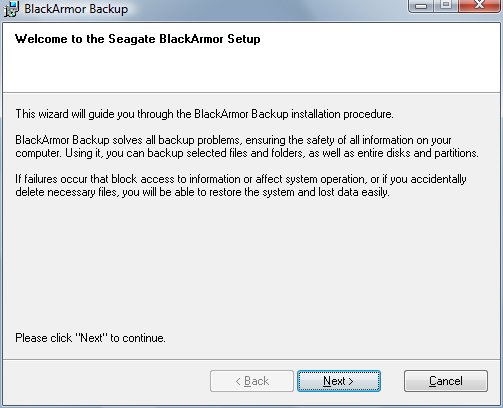Click the 'computer. Using it, you can backup' line

247,153
